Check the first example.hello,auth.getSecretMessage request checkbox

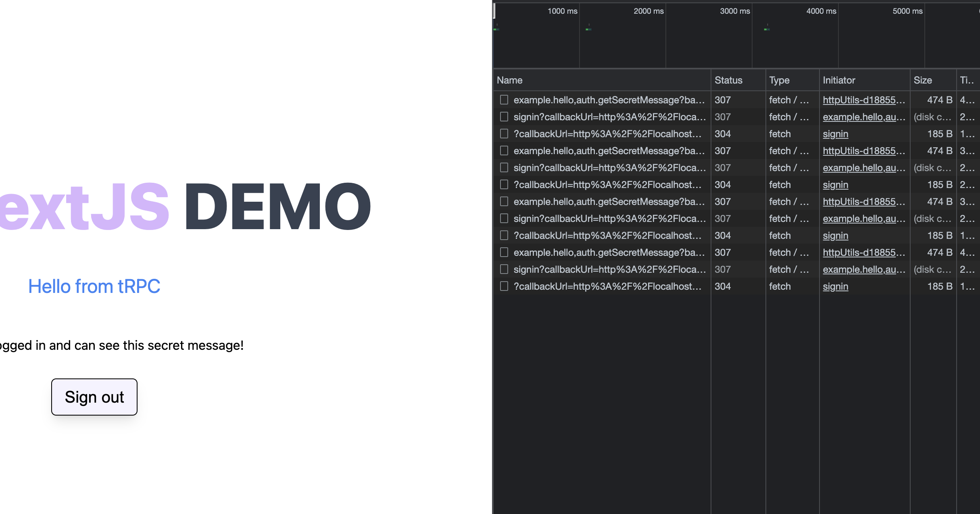point(504,100)
